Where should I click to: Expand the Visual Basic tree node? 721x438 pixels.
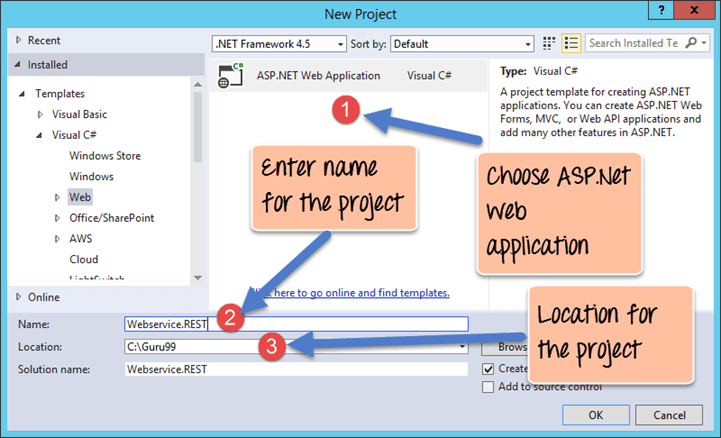click(x=41, y=114)
